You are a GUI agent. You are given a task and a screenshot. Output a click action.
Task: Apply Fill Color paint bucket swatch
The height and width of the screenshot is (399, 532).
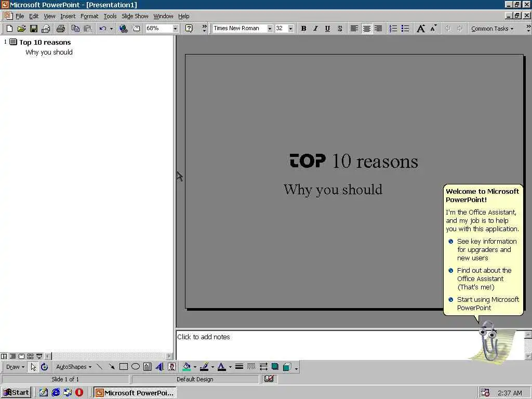point(187,367)
